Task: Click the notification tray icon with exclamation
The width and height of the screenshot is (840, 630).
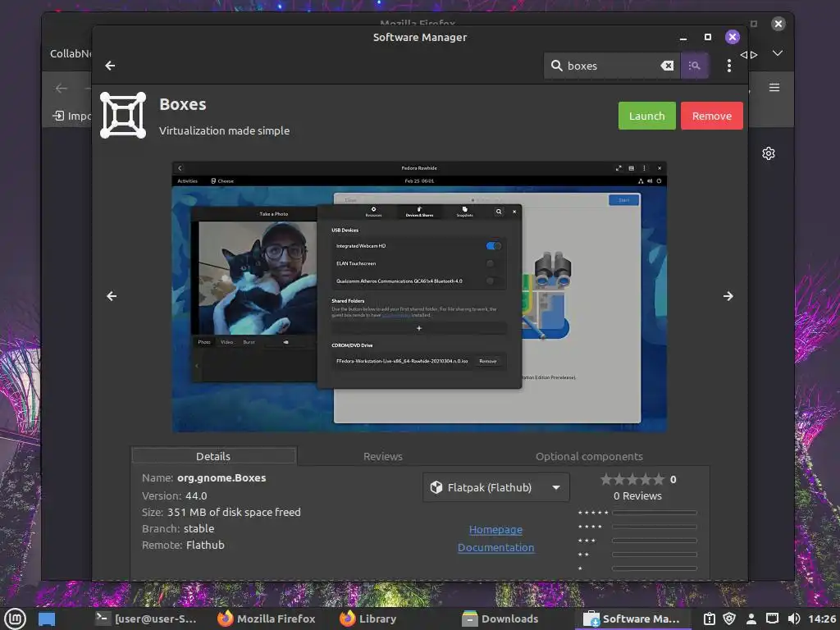Action: coord(709,619)
